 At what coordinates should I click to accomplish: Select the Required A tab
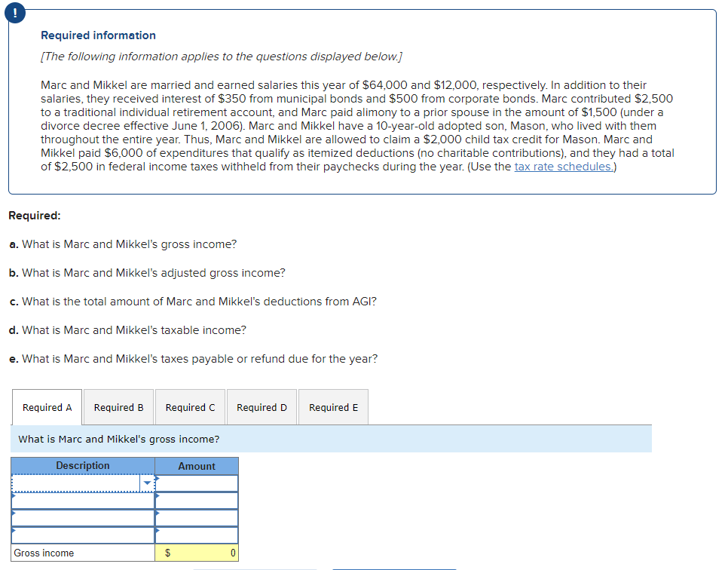tap(47, 407)
